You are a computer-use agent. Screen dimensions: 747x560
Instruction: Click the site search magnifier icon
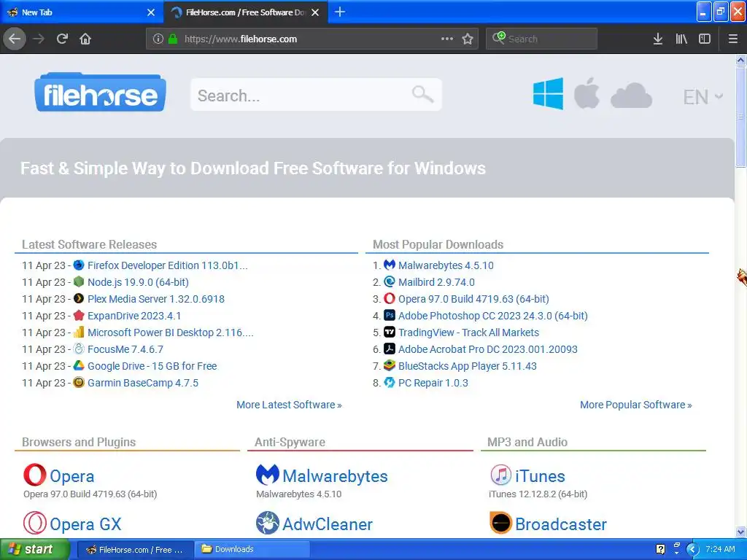click(x=422, y=94)
